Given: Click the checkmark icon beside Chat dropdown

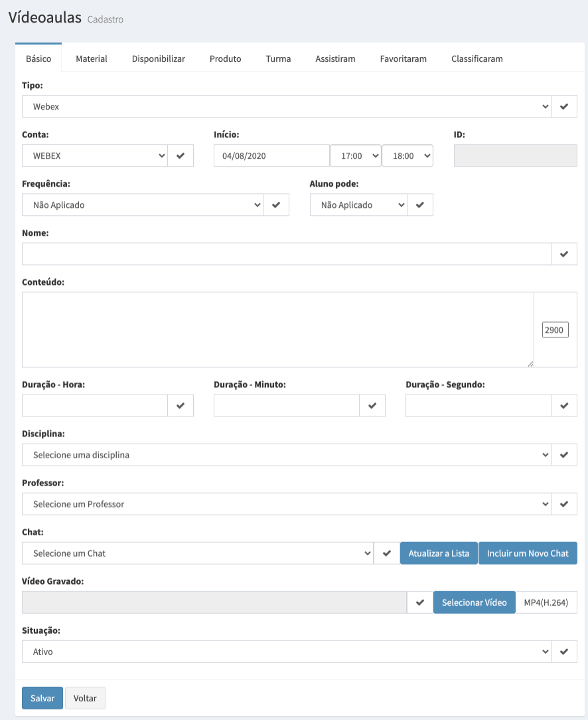Looking at the screenshot, I should coord(387,553).
